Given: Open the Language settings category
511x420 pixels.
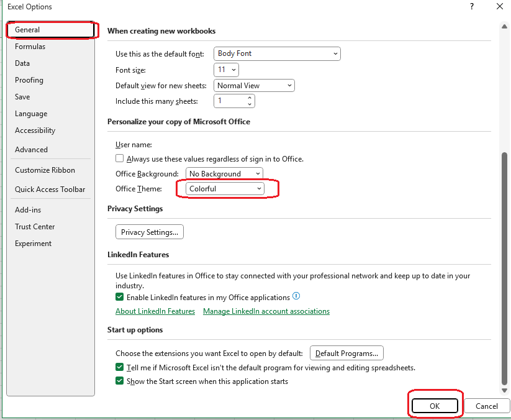Looking at the screenshot, I should pyautogui.click(x=50, y=114).
